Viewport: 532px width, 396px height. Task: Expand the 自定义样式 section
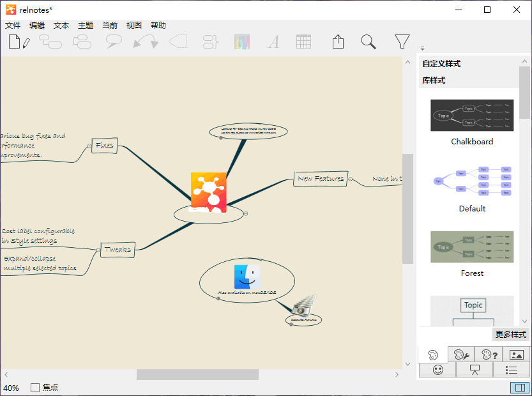441,64
